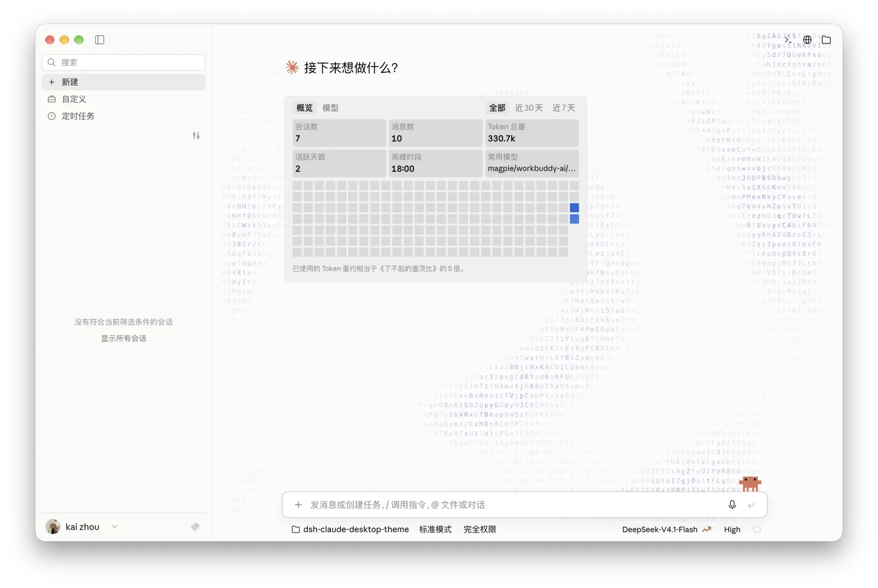The width and height of the screenshot is (878, 588).
Task: Click 显示所有会话 link
Action: (x=123, y=338)
